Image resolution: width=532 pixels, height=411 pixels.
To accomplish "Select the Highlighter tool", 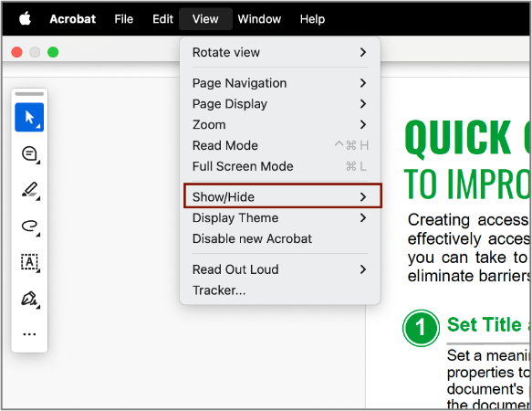I will pos(30,191).
